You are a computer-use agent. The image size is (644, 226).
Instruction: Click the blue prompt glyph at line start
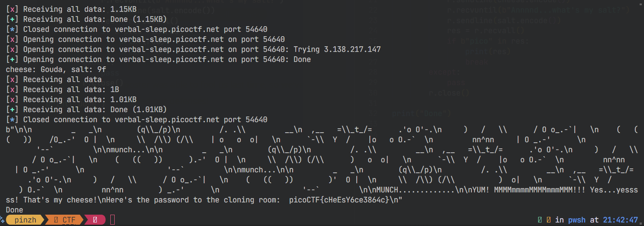coord(3,220)
